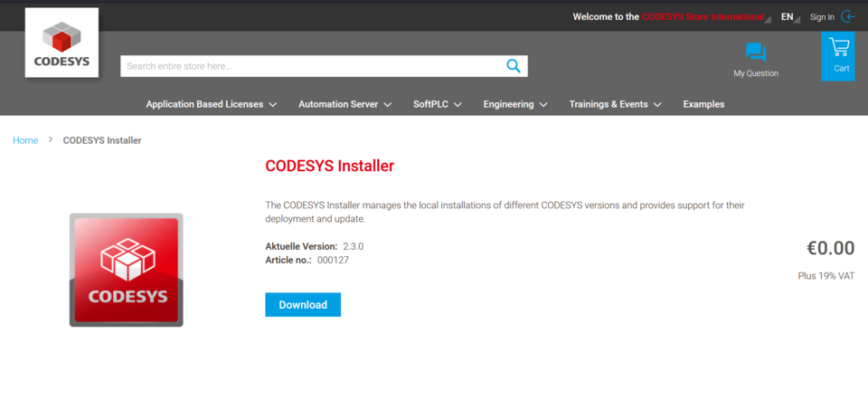Viewport: 868px width, 401px height.
Task: Click the CODESYS Installer breadcrumb text
Action: pyautogui.click(x=102, y=140)
